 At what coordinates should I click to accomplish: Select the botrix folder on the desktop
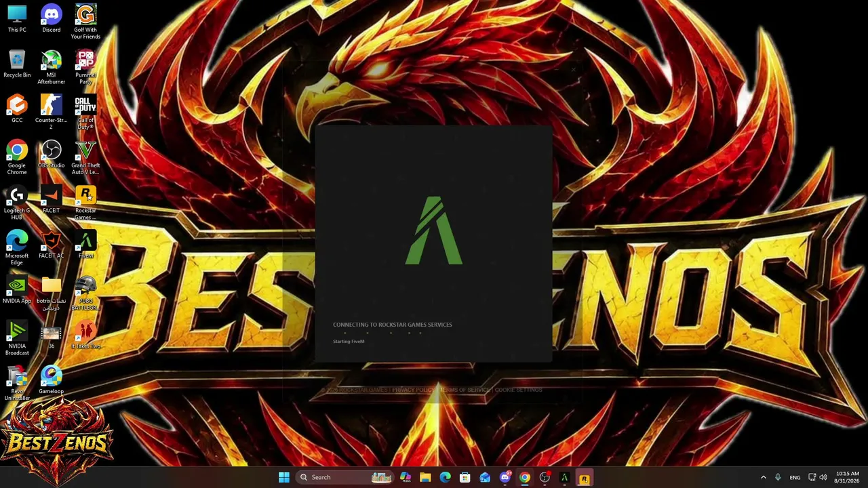tap(51, 293)
